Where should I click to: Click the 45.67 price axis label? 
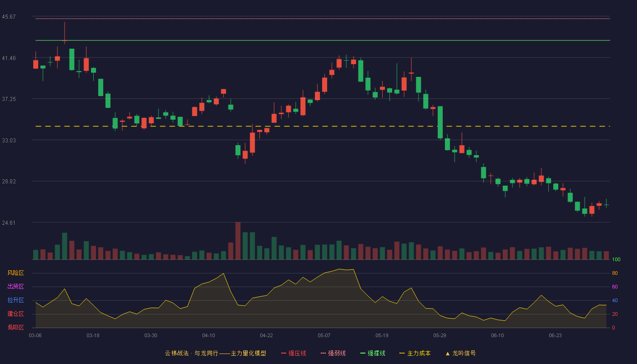pyautogui.click(x=9, y=17)
